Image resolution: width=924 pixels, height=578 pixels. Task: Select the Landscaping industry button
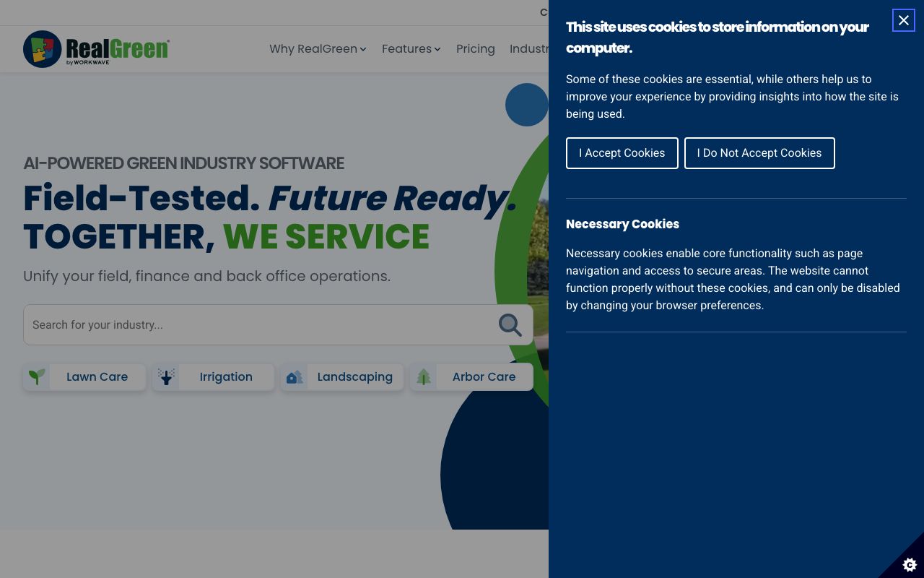[x=342, y=376]
